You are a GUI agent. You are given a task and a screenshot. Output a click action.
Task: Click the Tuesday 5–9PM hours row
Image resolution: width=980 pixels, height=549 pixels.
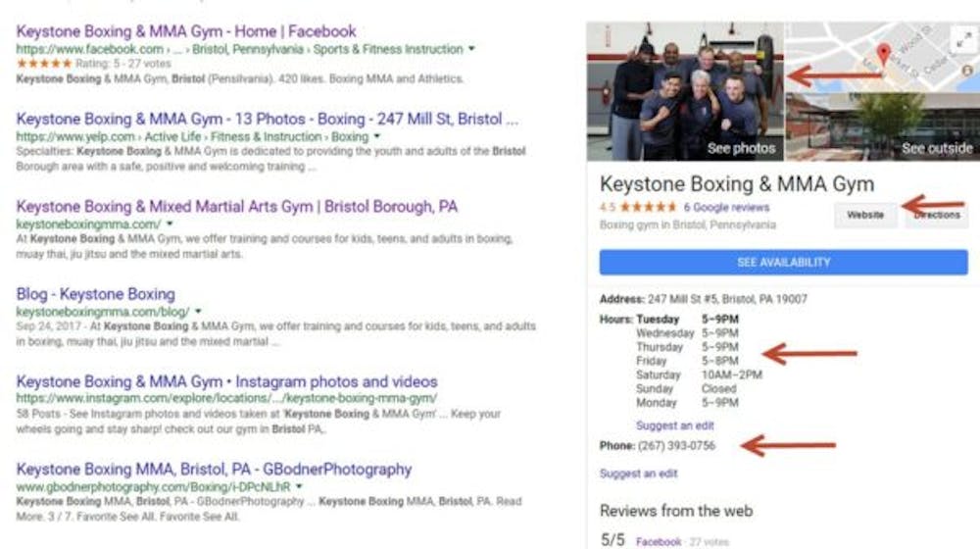click(688, 320)
